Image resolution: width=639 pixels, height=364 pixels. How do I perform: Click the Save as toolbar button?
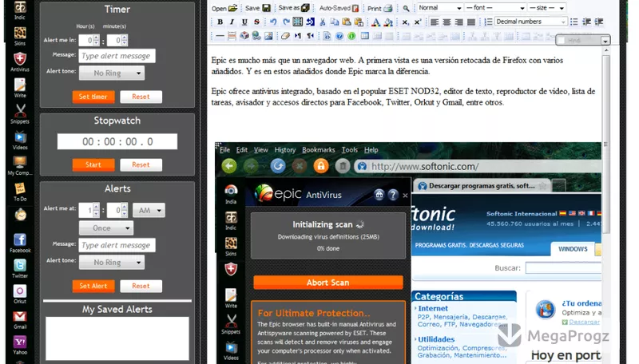pyautogui.click(x=294, y=8)
